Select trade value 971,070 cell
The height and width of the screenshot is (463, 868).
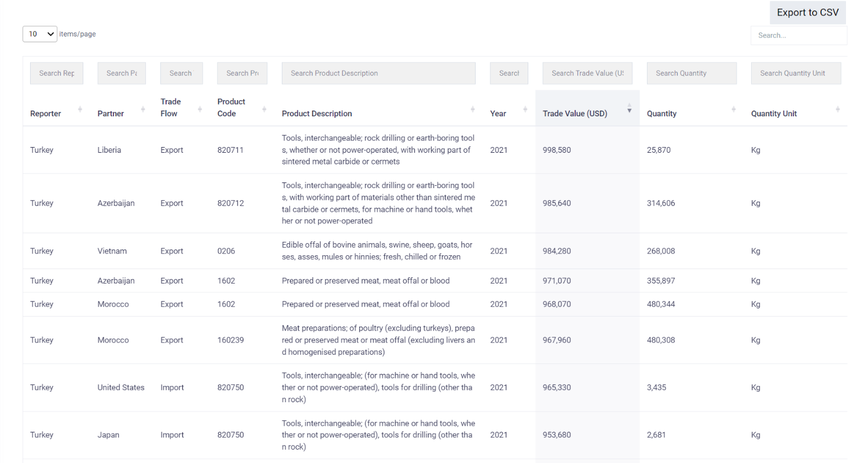coord(557,281)
